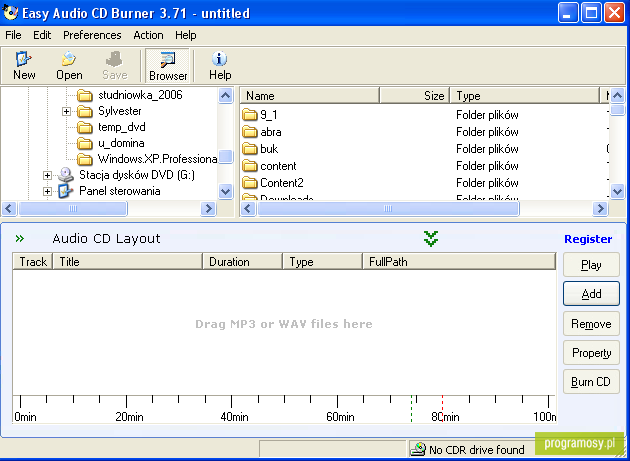Open the Help menu in menu bar
Viewport: 630px width, 461px height.
click(186, 35)
